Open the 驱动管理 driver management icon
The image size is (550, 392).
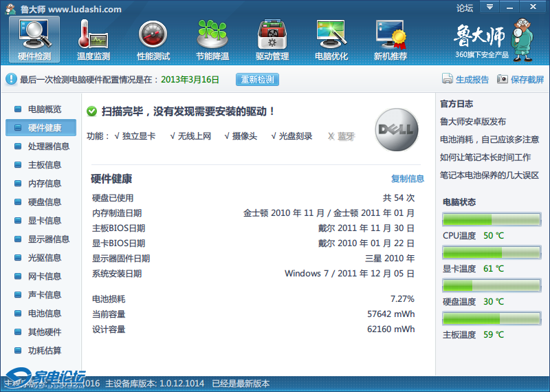[272, 39]
